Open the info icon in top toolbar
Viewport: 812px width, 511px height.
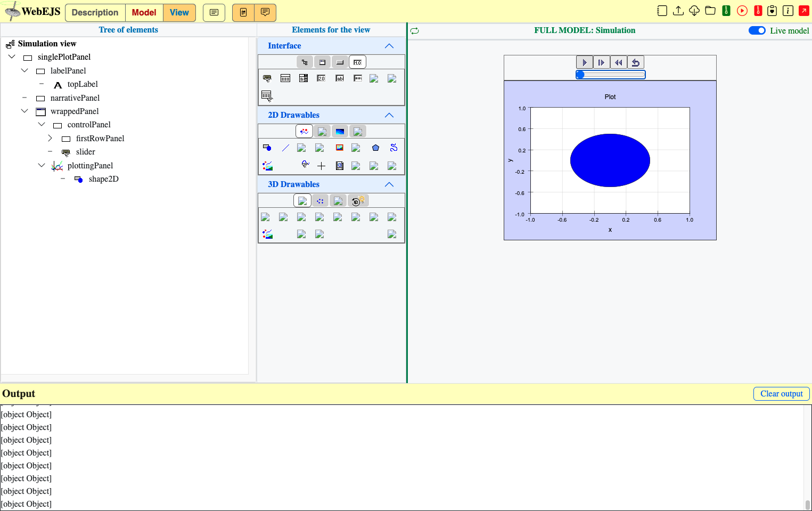coord(788,11)
